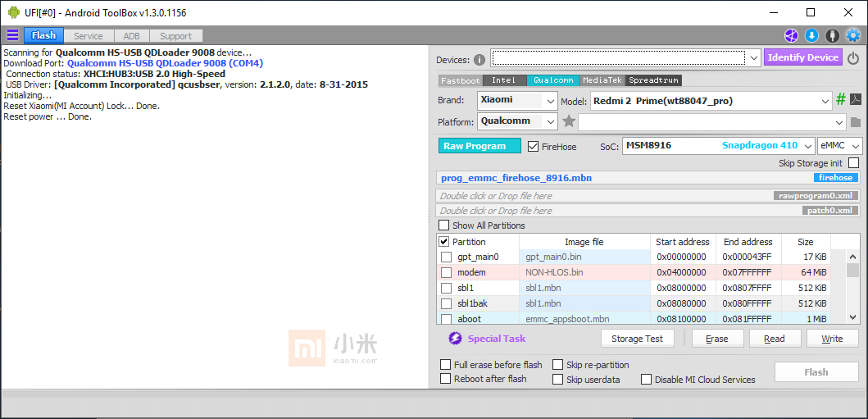The height and width of the screenshot is (419, 868).
Task: Switch to the ADB tab
Action: [x=132, y=36]
